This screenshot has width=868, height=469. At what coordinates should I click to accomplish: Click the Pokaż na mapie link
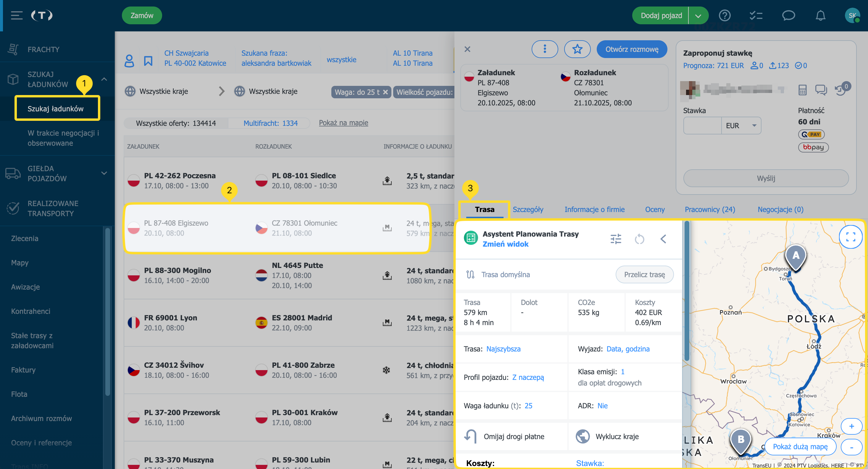tap(343, 123)
